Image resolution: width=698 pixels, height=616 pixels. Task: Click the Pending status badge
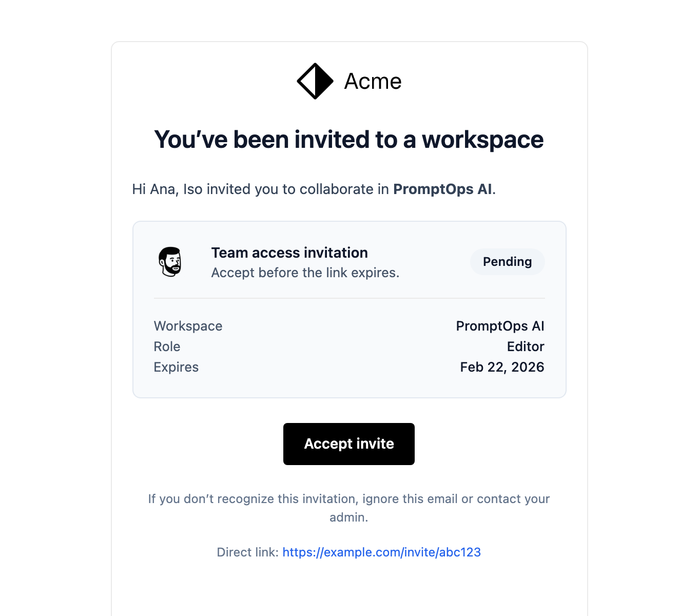(507, 262)
